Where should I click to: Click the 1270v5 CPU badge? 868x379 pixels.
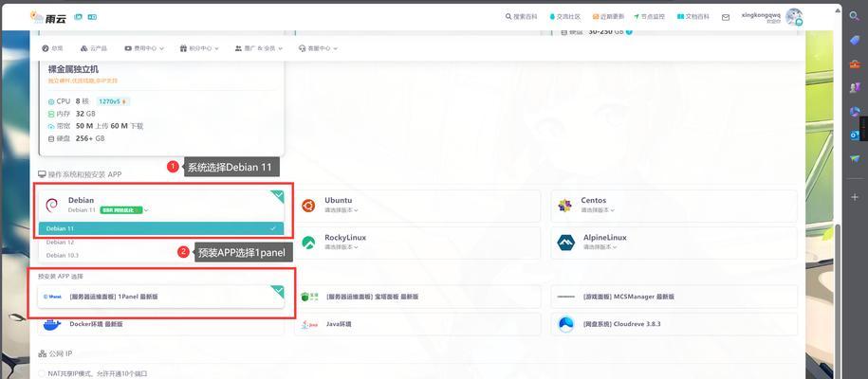coord(113,101)
